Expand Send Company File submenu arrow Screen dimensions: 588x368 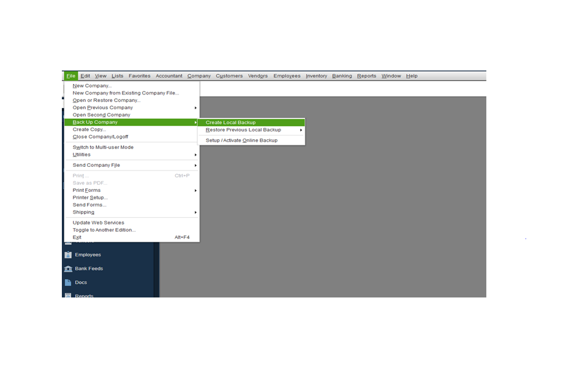(x=195, y=165)
